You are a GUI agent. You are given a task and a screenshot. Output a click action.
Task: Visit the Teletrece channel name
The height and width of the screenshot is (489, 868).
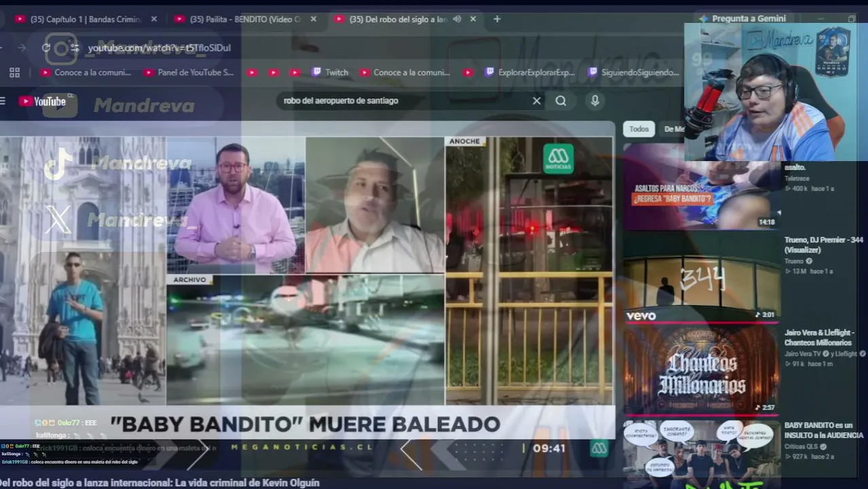coord(796,179)
